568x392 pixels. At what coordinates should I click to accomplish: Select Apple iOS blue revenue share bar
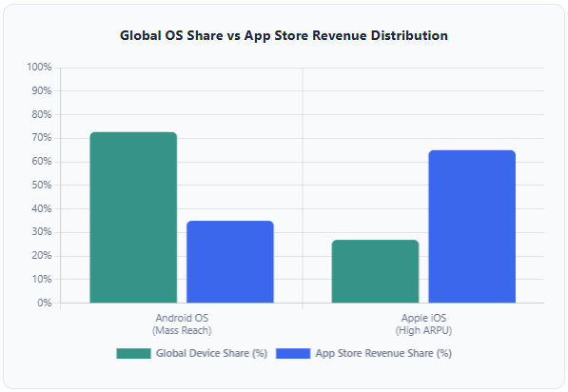tap(472, 226)
